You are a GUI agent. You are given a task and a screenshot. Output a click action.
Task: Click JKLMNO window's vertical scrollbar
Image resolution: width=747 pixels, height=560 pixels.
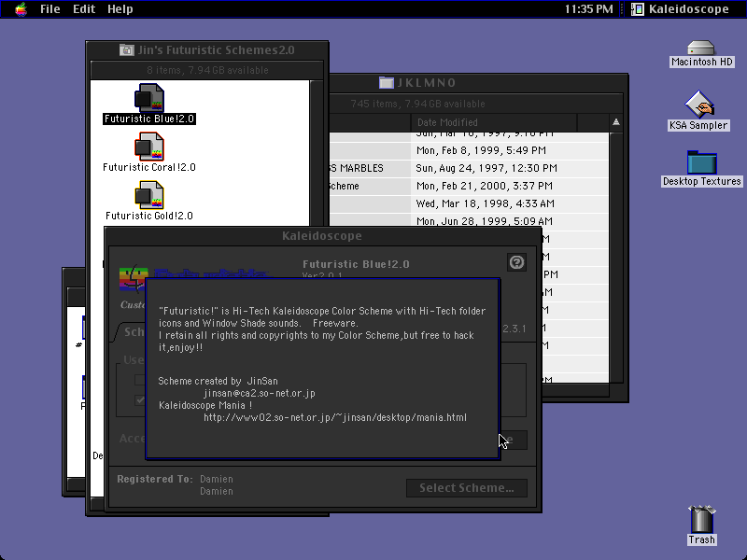click(x=616, y=258)
